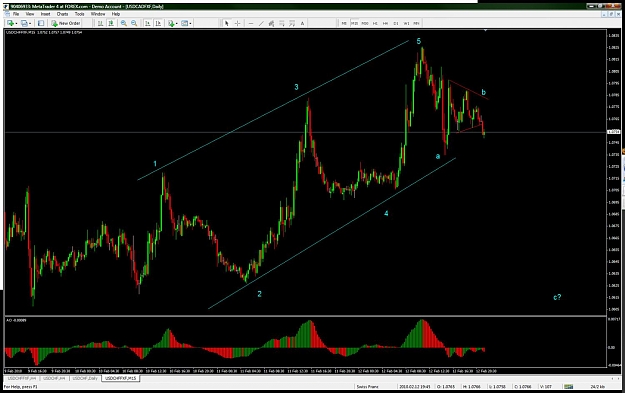The height and width of the screenshot is (393, 625).
Task: Select the trendline drawing tool
Action: (261, 24)
